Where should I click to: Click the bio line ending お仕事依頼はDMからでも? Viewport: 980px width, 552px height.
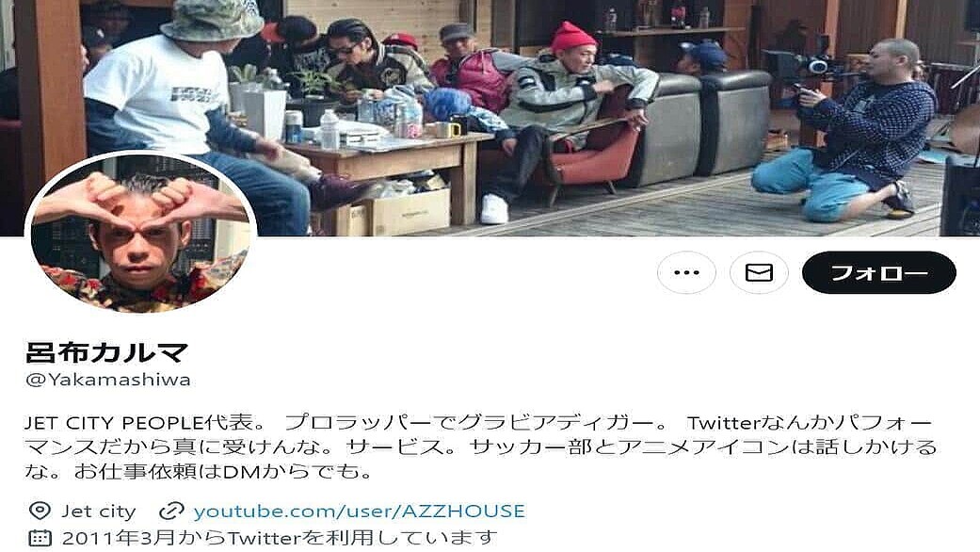199,471
